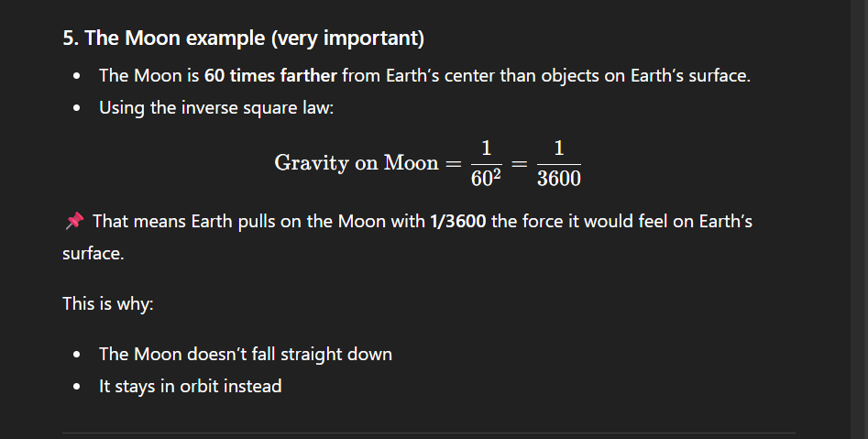Click the vertical scrollbar on the right edge
868x439 pixels.
[859, 220]
